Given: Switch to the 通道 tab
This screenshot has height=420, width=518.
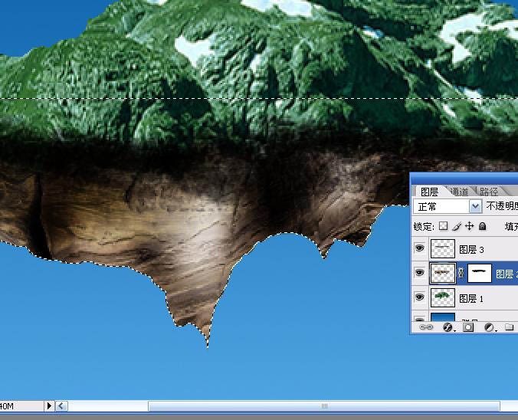Looking at the screenshot, I should pos(460,192).
